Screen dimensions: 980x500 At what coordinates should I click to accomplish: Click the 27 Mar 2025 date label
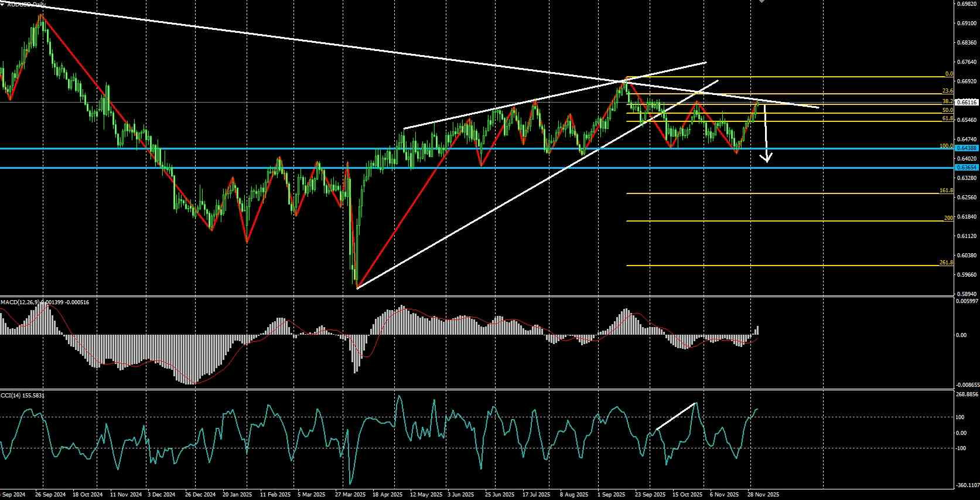[350, 495]
